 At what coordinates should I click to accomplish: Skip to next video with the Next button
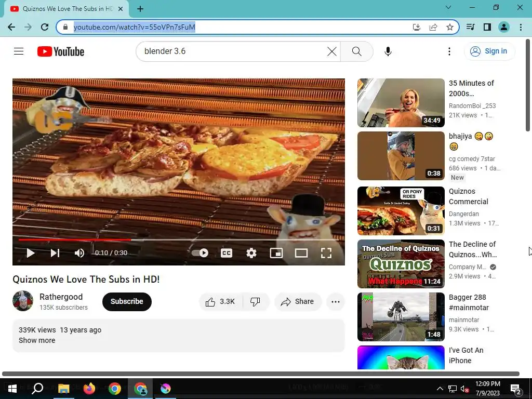point(55,253)
